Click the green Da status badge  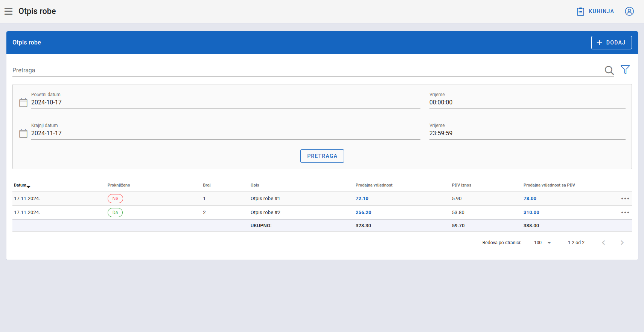click(x=115, y=213)
